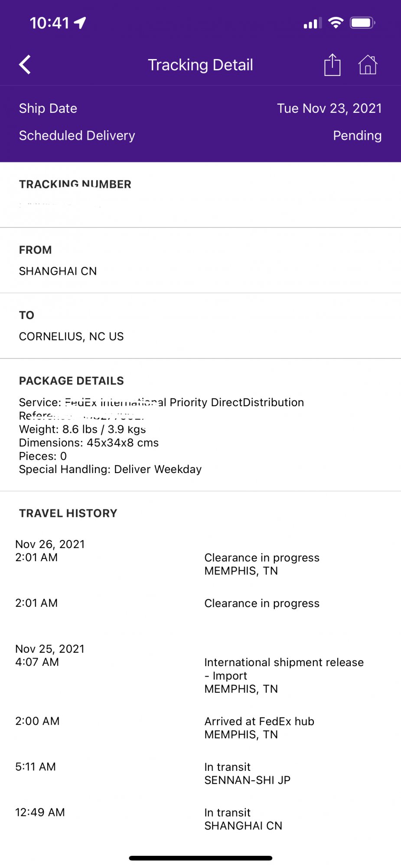Tap the location arrow in status bar

(80, 23)
